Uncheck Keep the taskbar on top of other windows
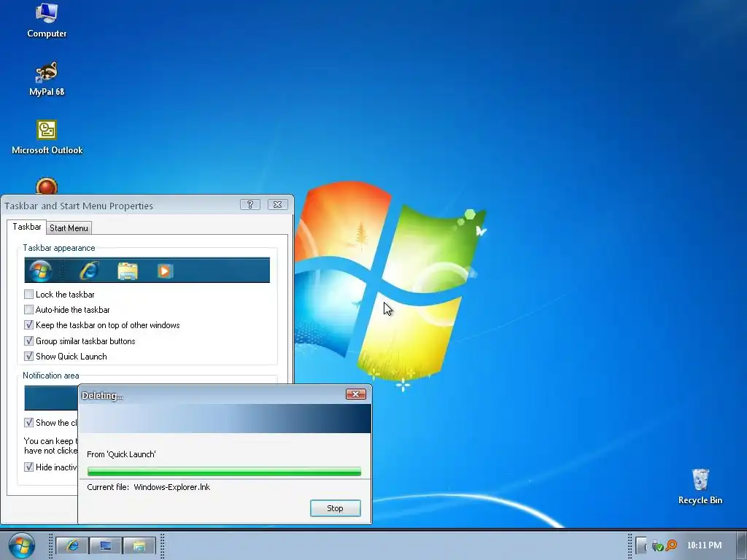 pos(29,325)
